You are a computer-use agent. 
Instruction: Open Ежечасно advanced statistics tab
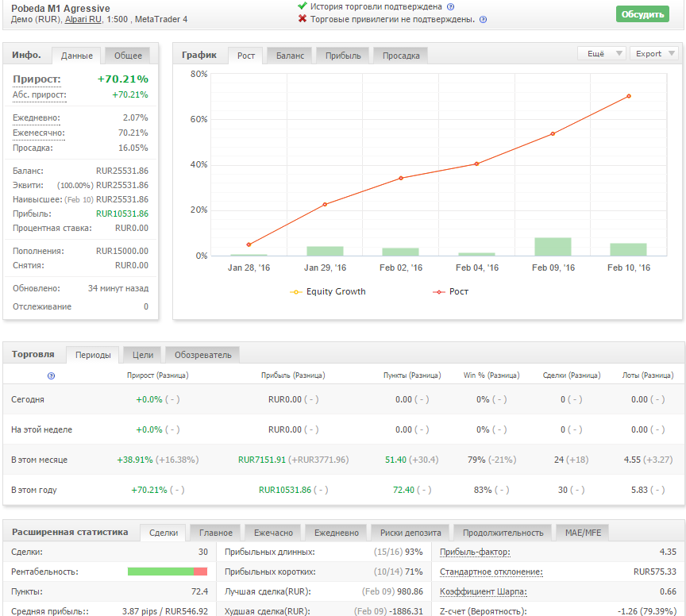coord(273,533)
